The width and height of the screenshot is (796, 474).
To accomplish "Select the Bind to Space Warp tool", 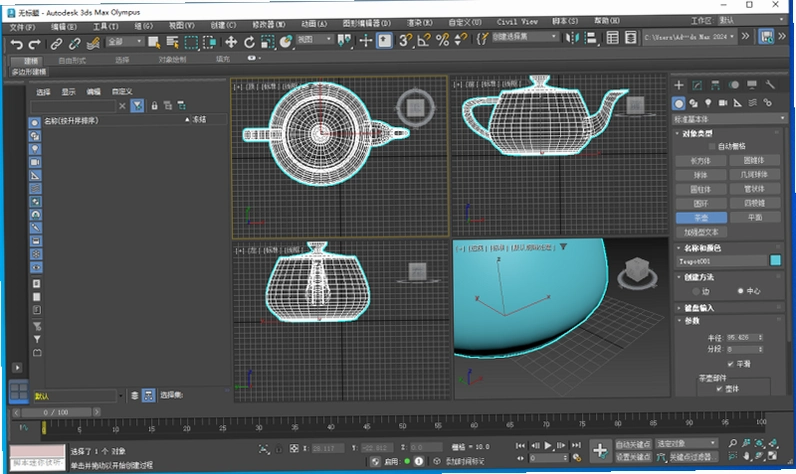I will point(92,44).
